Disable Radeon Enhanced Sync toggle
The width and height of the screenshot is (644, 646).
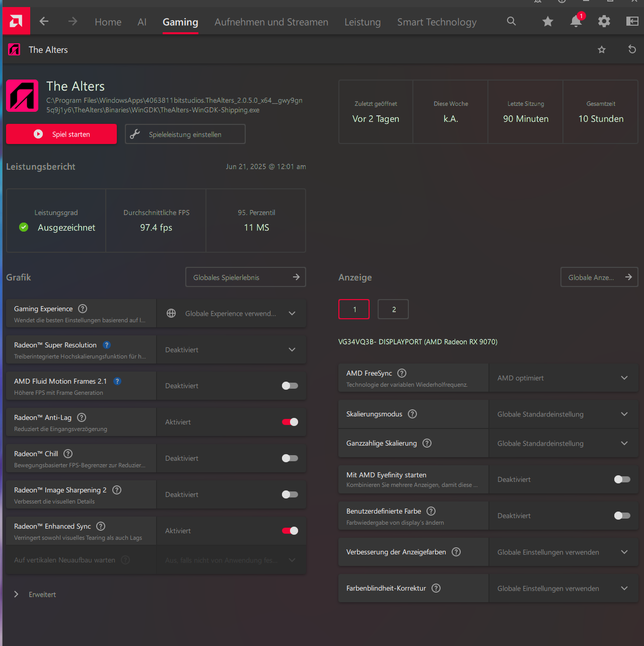pos(290,531)
